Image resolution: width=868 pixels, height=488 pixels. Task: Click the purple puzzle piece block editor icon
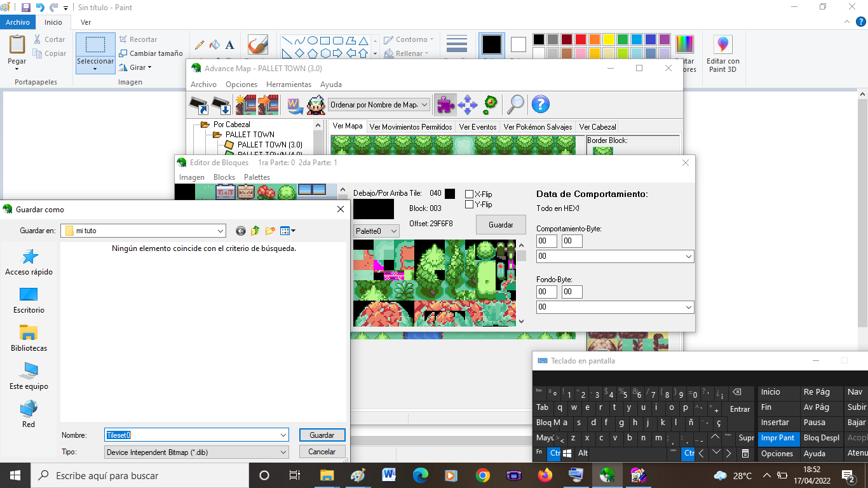[445, 104]
